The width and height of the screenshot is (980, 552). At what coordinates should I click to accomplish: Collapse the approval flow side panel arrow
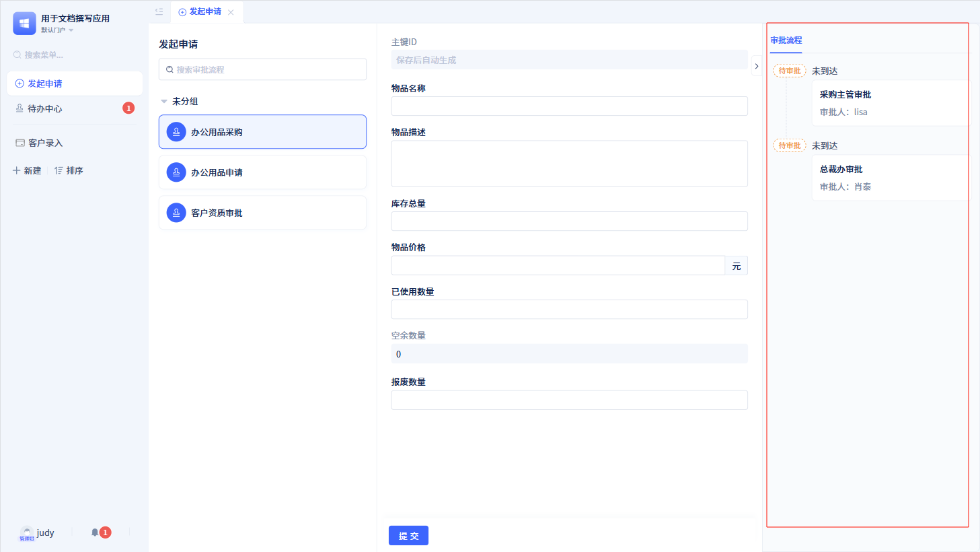pos(757,66)
